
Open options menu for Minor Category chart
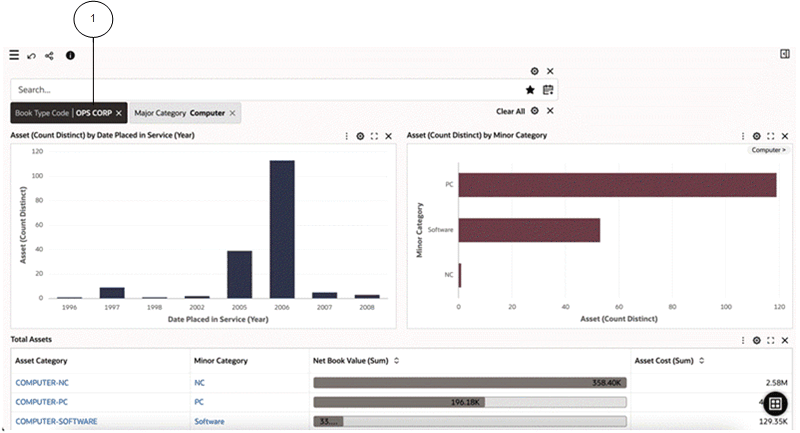(x=743, y=136)
